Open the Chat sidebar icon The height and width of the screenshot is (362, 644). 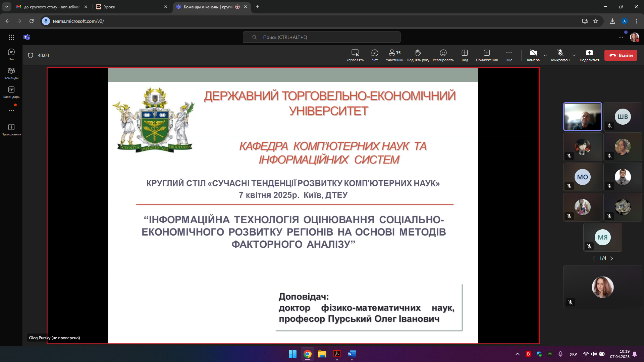tap(11, 54)
